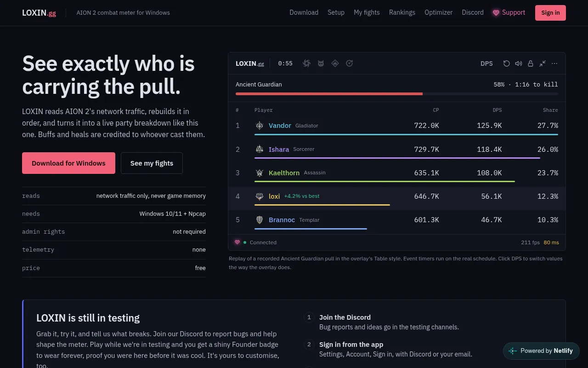
Task: Click the 80 ms latency readout
Action: (x=551, y=242)
